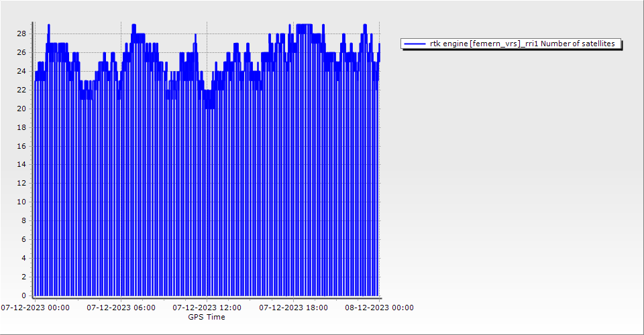Click the y-axis tick label 2

pos(23,277)
